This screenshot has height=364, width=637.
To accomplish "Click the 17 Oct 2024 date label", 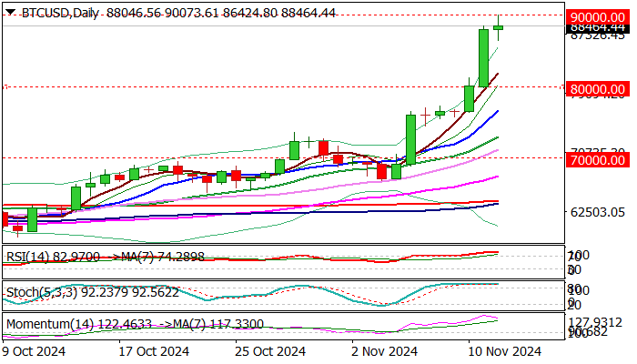I will (155, 351).
